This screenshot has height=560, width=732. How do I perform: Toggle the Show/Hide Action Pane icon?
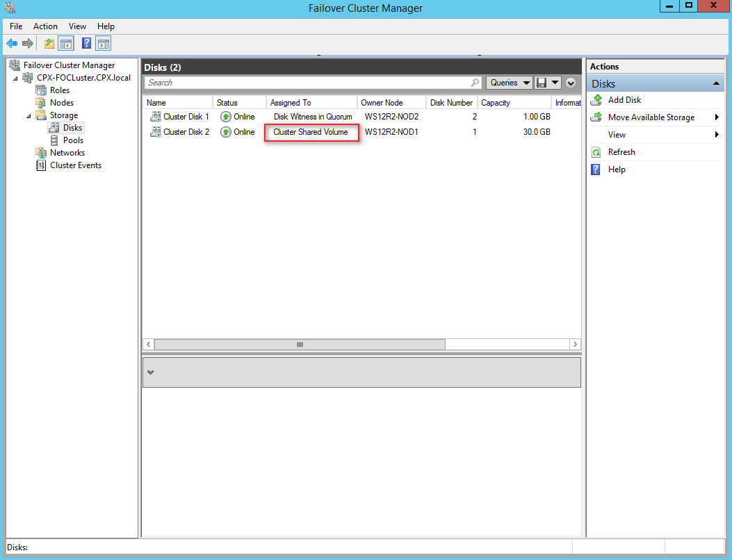[103, 44]
